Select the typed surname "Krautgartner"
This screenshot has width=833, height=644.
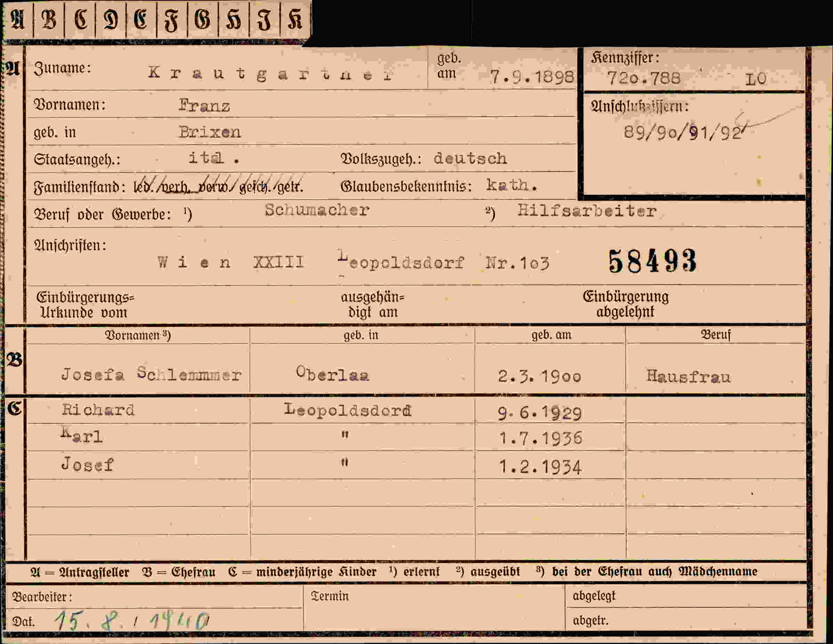270,73
